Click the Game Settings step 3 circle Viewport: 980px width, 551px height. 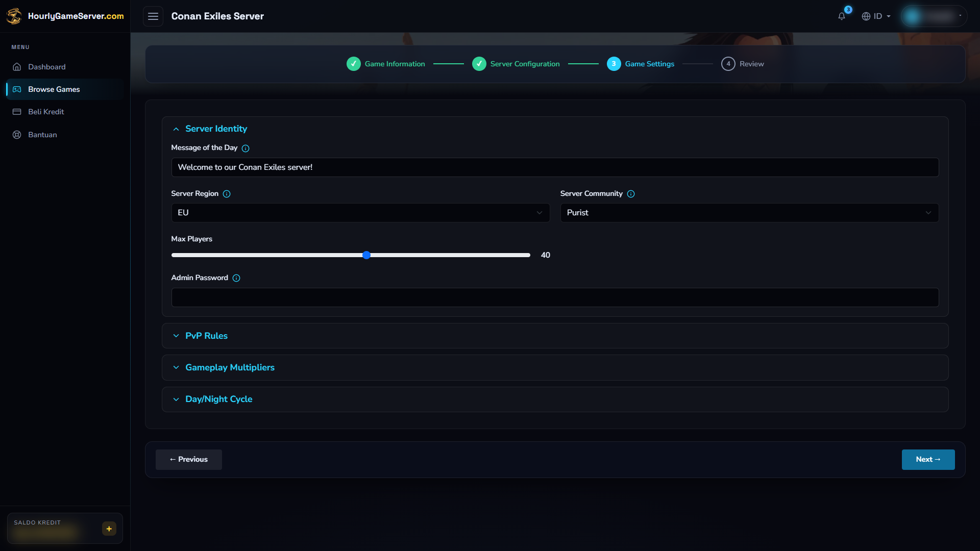614,64
